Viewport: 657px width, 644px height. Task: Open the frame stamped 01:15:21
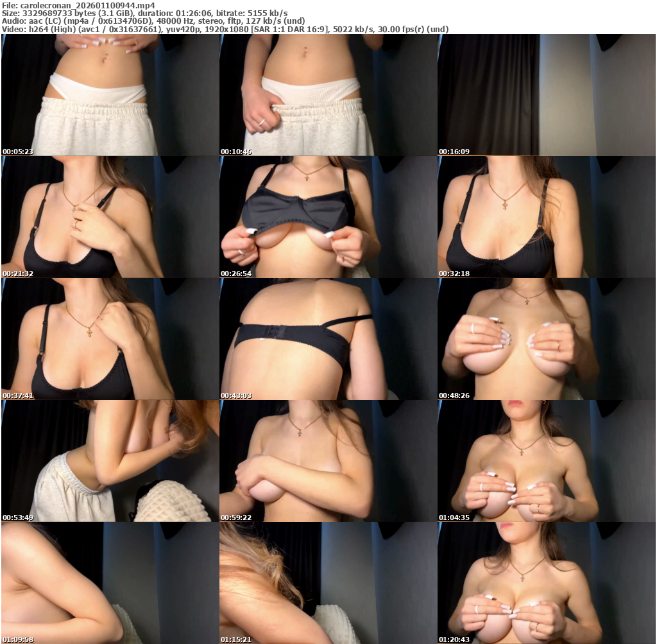[x=328, y=582]
